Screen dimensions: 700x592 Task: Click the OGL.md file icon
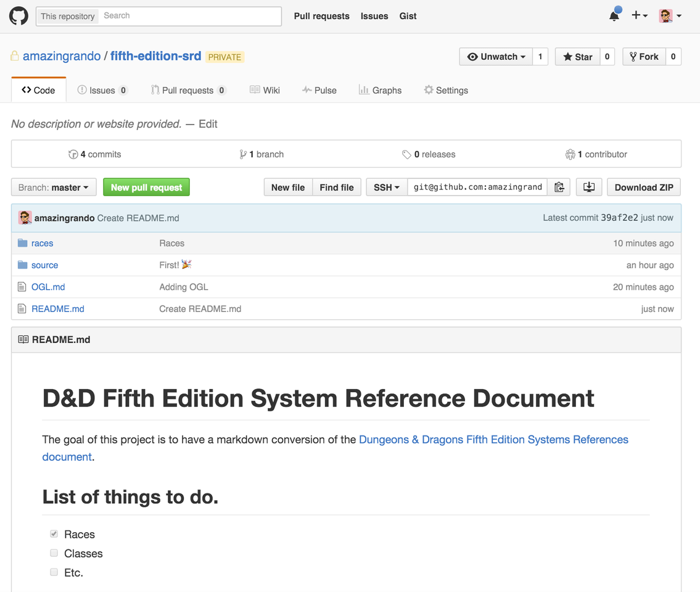[22, 287]
